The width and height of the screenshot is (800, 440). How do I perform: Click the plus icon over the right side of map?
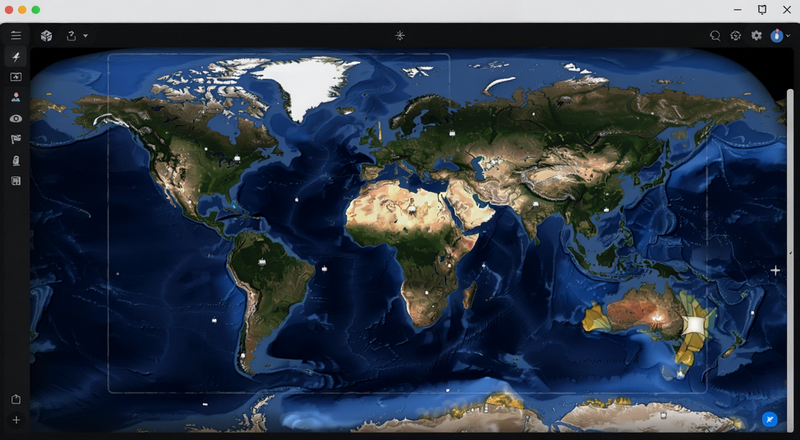point(775,271)
